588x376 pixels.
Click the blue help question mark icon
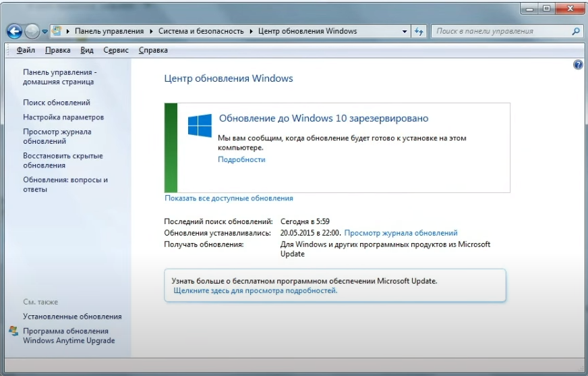[578, 65]
